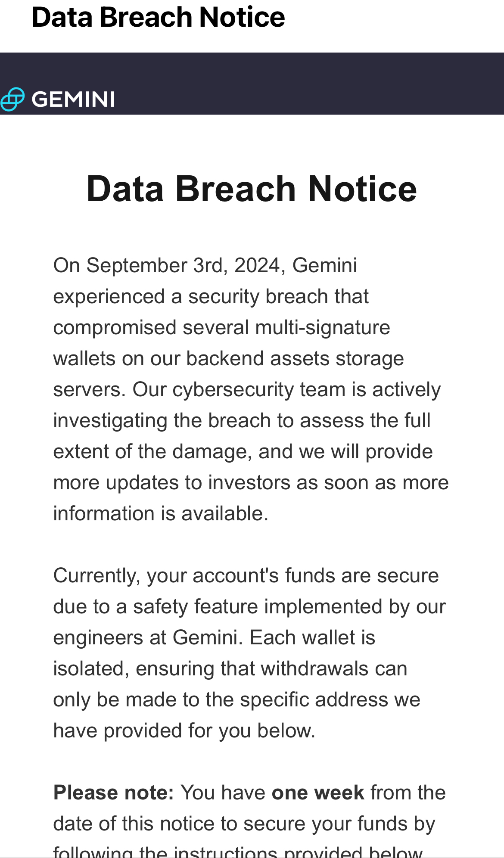
Task: Click the top-left Data Breach Notice title
Action: 158,17
